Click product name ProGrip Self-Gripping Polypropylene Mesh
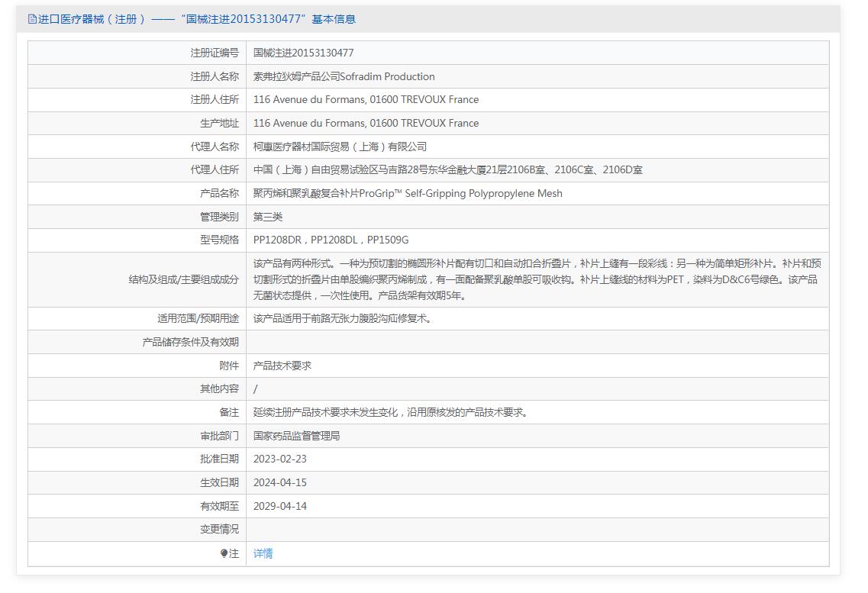Screen dimensions: 868x593 (408, 193)
